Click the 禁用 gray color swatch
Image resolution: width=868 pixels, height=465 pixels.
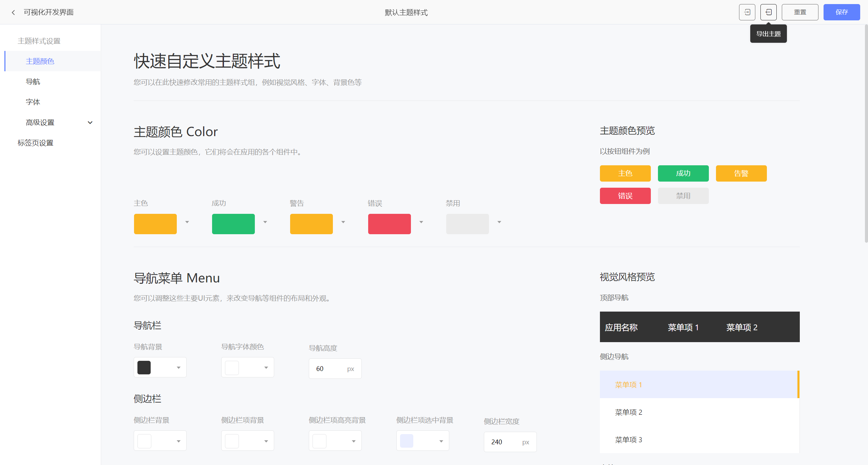click(x=468, y=224)
